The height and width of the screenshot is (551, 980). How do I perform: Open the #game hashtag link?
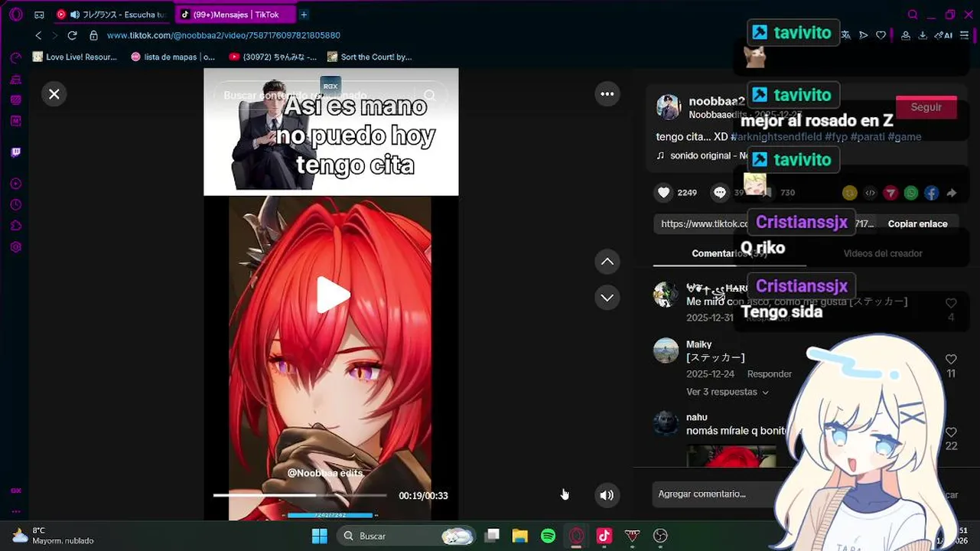click(904, 137)
